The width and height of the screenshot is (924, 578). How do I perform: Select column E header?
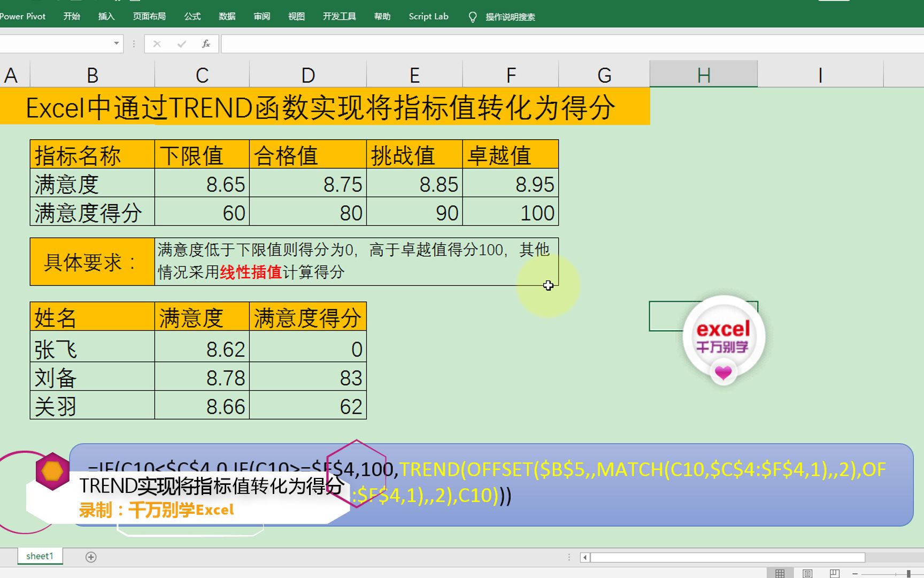[414, 75]
